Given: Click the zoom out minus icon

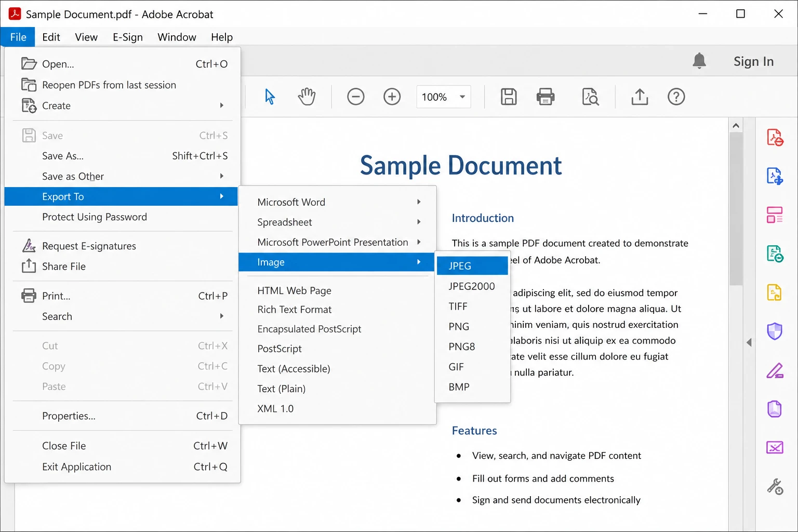Looking at the screenshot, I should point(356,97).
